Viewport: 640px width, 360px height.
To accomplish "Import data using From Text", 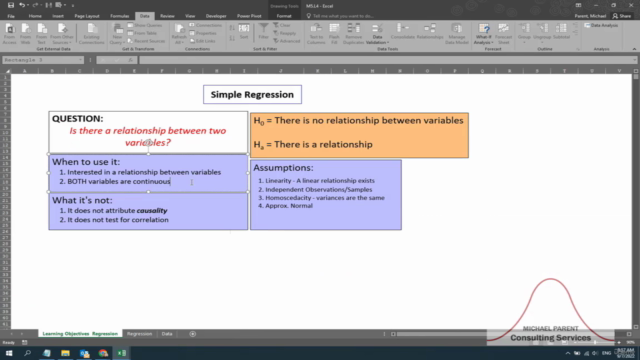I will pyautogui.click(x=41, y=34).
